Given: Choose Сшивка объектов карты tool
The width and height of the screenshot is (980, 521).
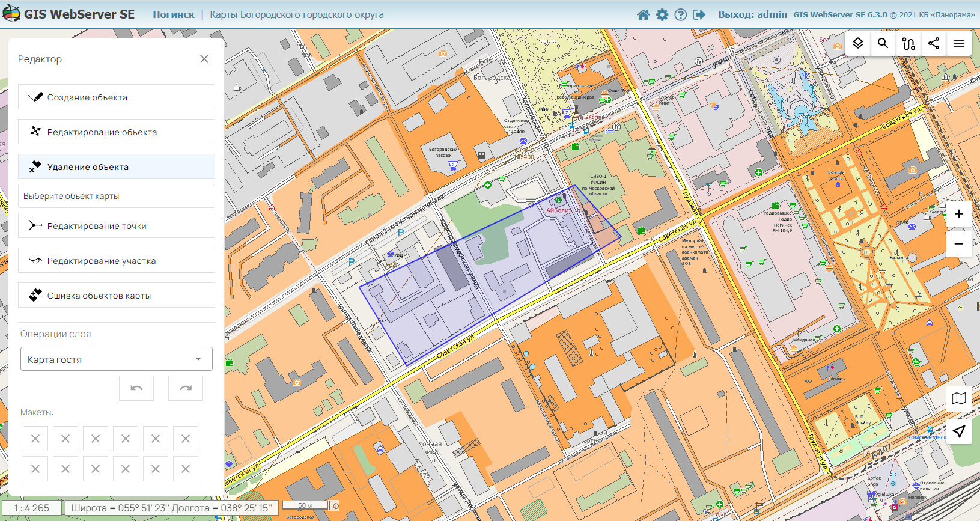Looking at the screenshot, I should pyautogui.click(x=117, y=296).
